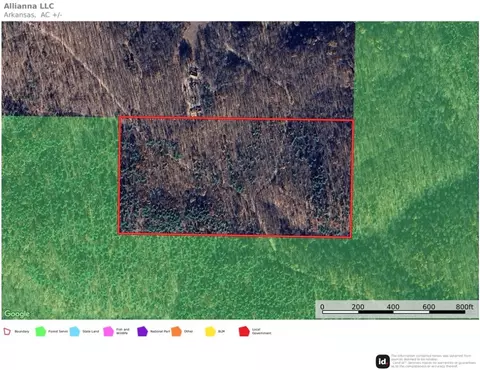Click inside the red parcel boundary rectangle
The image size is (480, 370).
pos(236,177)
